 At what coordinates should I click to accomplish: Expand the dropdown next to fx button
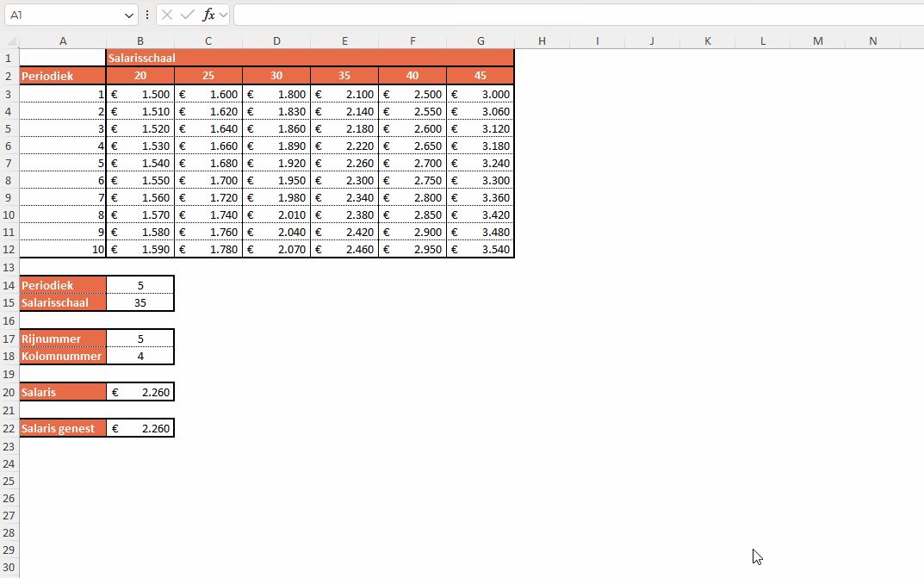point(224,15)
